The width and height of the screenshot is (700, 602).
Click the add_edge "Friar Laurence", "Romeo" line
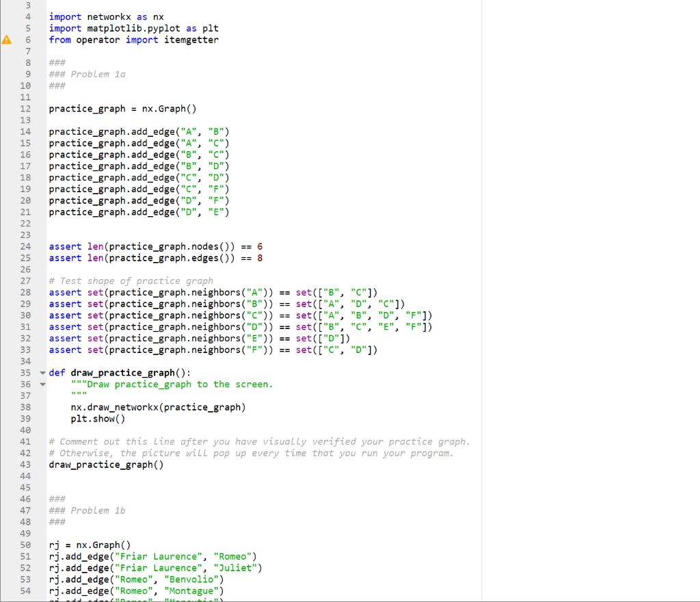click(152, 557)
